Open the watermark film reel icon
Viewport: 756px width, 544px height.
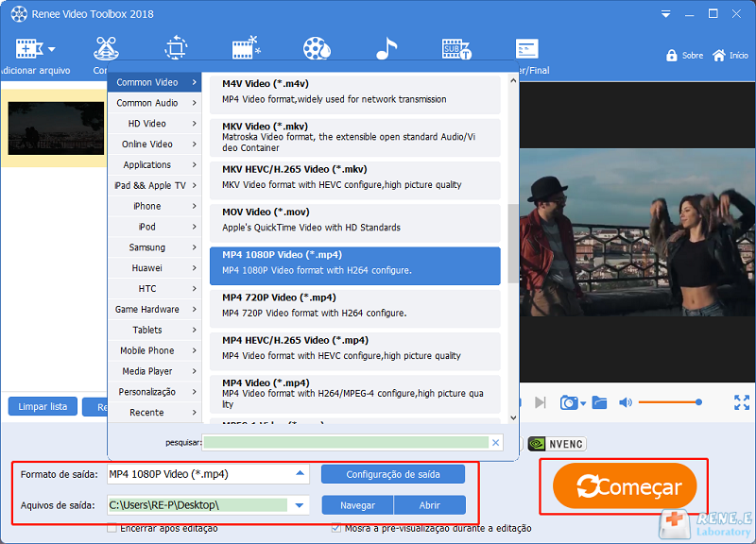coord(317,48)
